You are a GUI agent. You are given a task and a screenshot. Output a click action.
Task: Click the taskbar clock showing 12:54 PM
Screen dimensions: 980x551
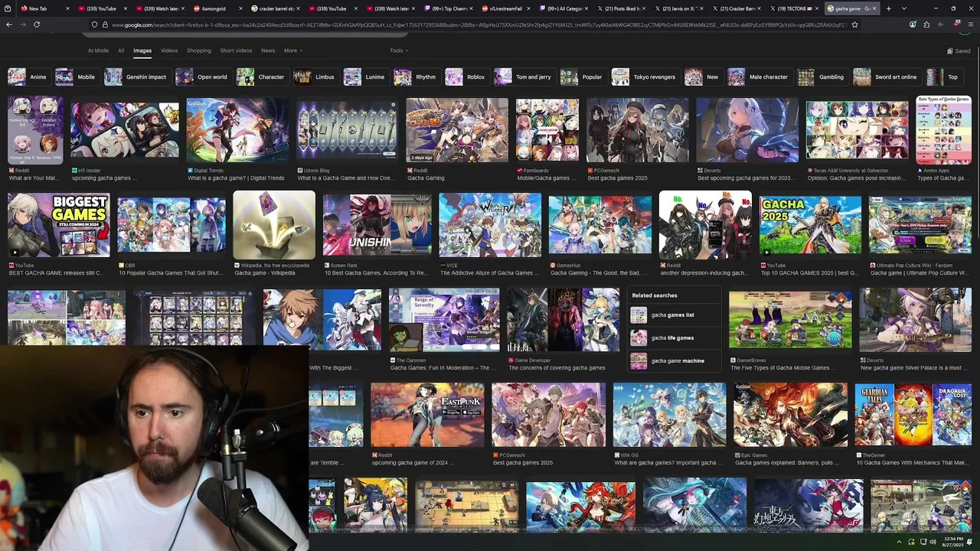(x=953, y=542)
